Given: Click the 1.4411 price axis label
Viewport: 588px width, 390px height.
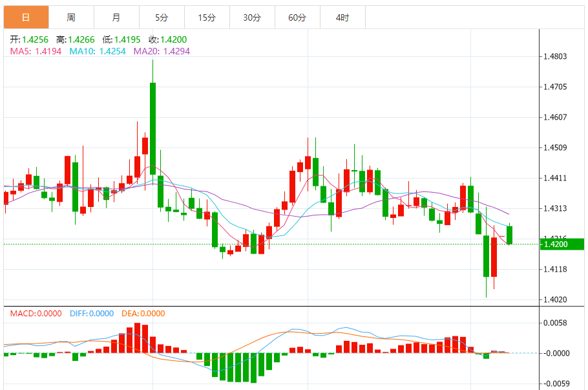Looking at the screenshot, I should (556, 179).
